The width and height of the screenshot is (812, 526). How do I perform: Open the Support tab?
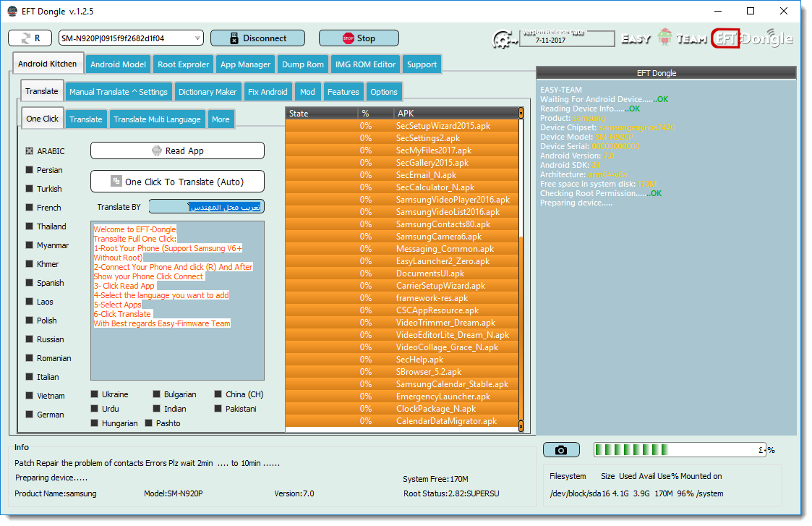click(x=422, y=64)
